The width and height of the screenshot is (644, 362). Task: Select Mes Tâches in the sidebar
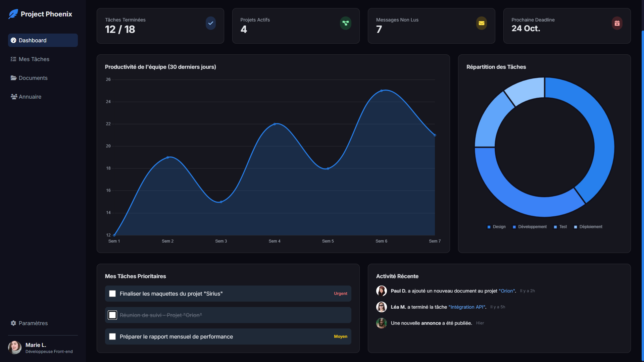click(x=34, y=59)
